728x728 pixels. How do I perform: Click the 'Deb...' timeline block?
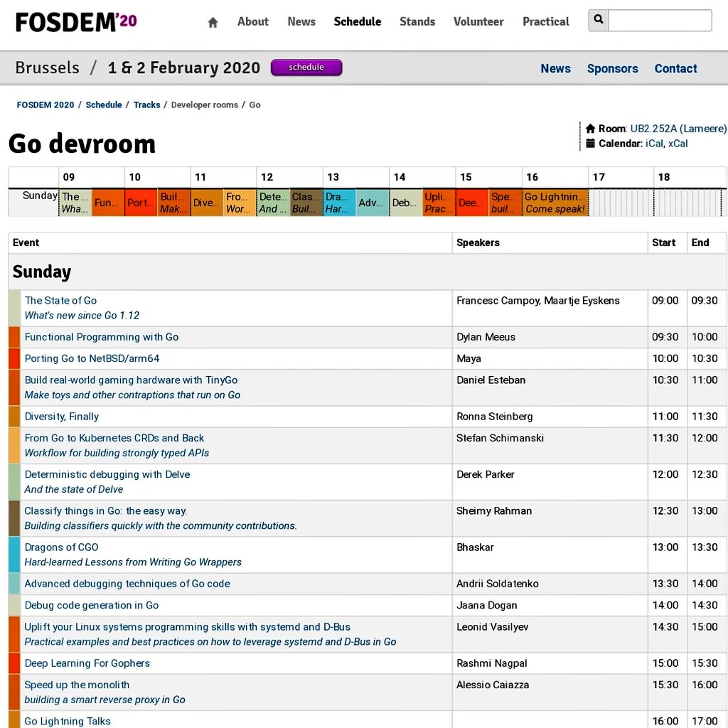point(406,203)
